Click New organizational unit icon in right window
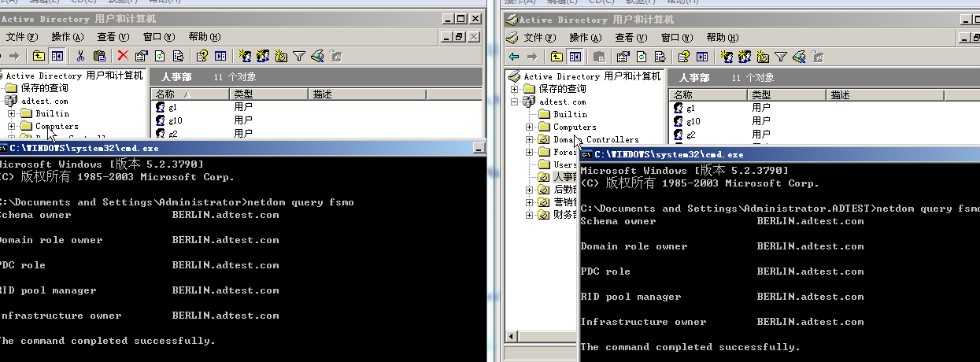This screenshot has width=980, height=362. coord(762,57)
